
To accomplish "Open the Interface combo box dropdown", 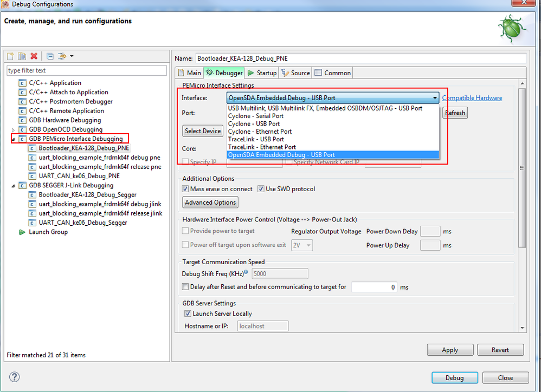I will (333, 98).
